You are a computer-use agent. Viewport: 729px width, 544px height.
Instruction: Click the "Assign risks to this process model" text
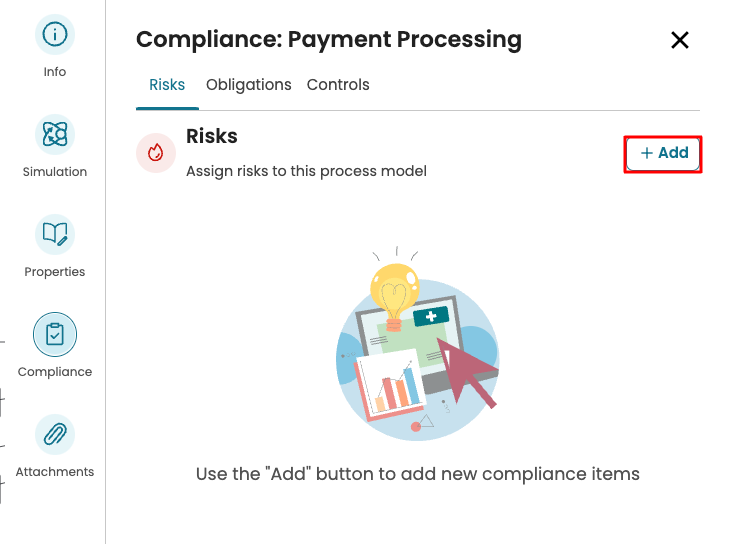[x=306, y=171]
